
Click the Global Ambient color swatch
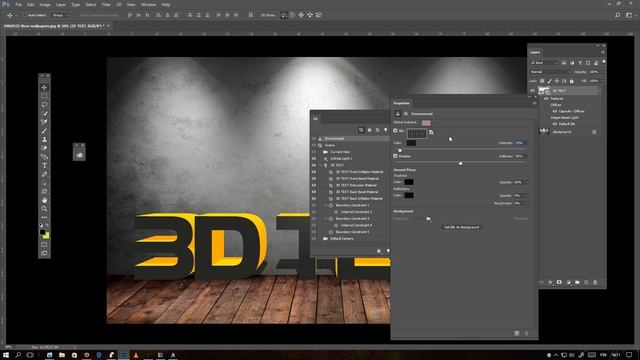pos(426,122)
